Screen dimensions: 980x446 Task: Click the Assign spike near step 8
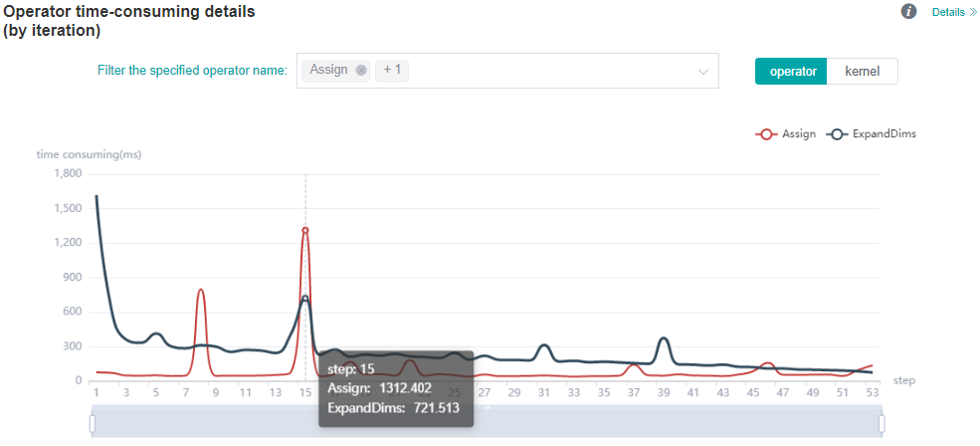(201, 290)
